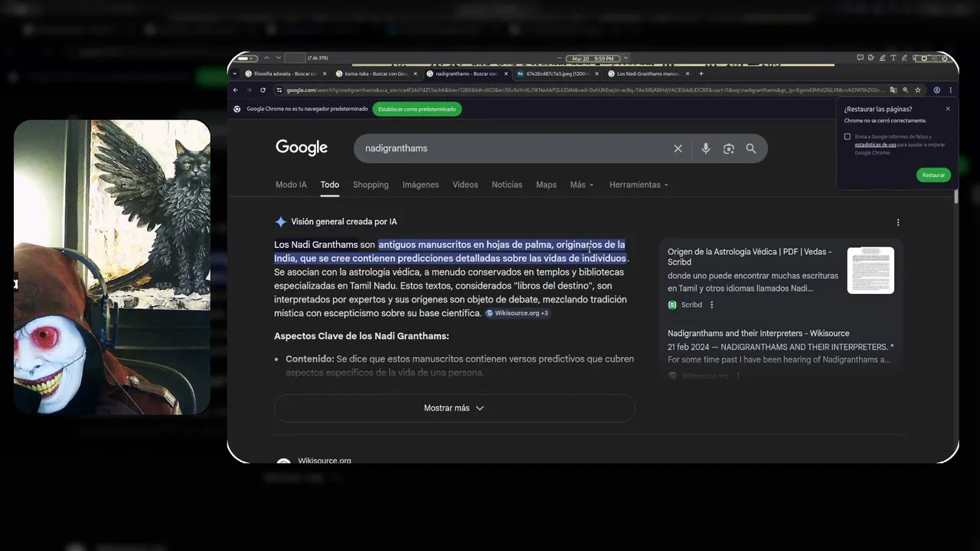Open a new tab with the plus button
This screenshot has height=551, width=980.
click(701, 73)
